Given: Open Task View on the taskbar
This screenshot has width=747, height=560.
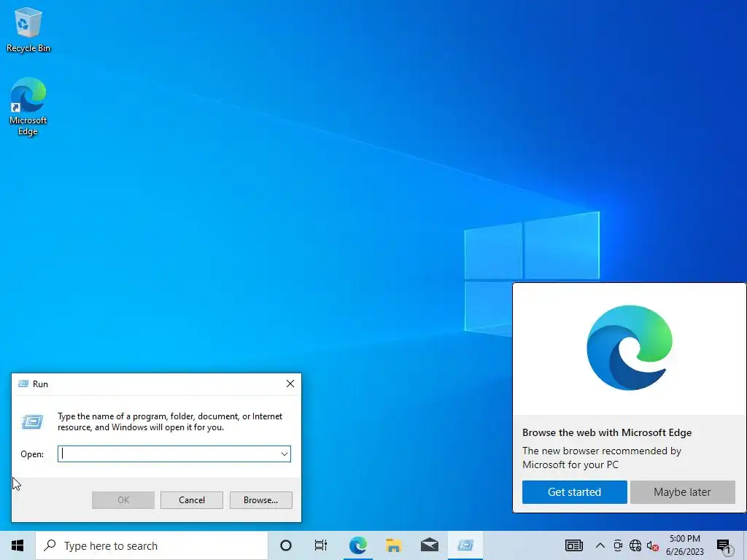Looking at the screenshot, I should tap(321, 545).
